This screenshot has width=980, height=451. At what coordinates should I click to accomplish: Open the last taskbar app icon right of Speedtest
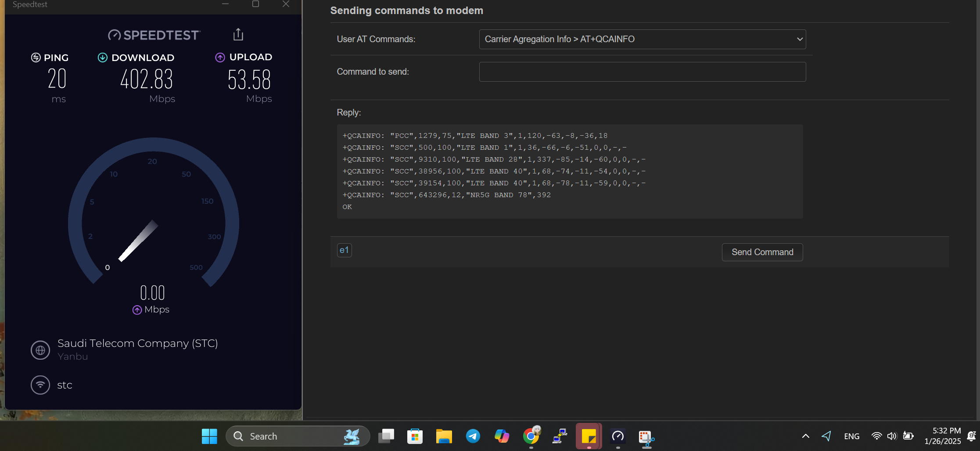646,438
